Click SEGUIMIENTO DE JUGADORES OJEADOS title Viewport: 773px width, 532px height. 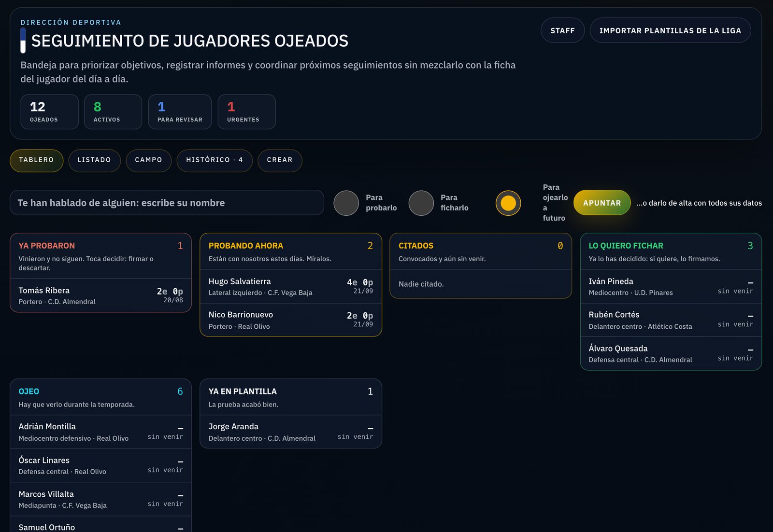click(x=190, y=41)
